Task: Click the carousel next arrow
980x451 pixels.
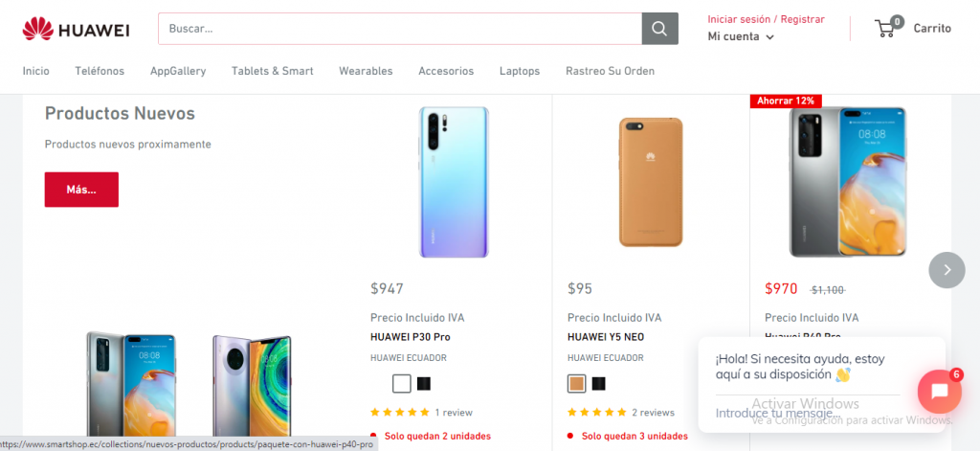Action: click(x=947, y=270)
